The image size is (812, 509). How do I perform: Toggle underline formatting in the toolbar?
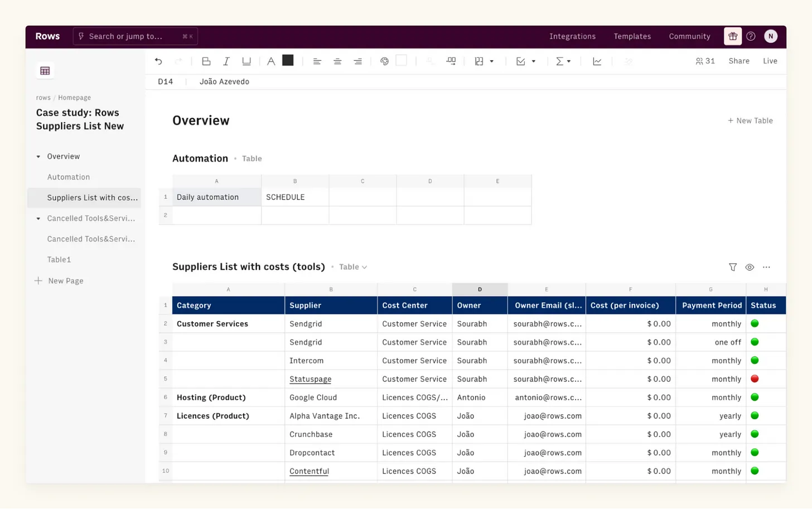246,61
